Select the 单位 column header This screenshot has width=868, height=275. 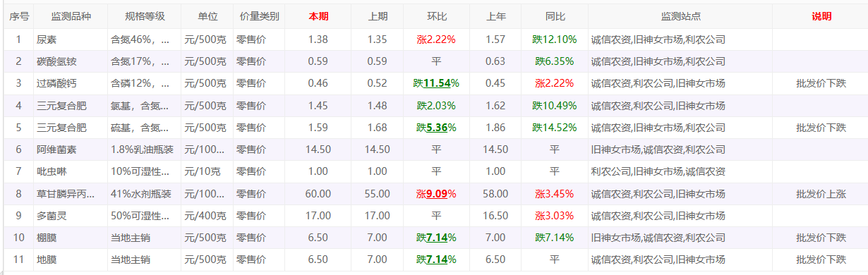[207, 16]
